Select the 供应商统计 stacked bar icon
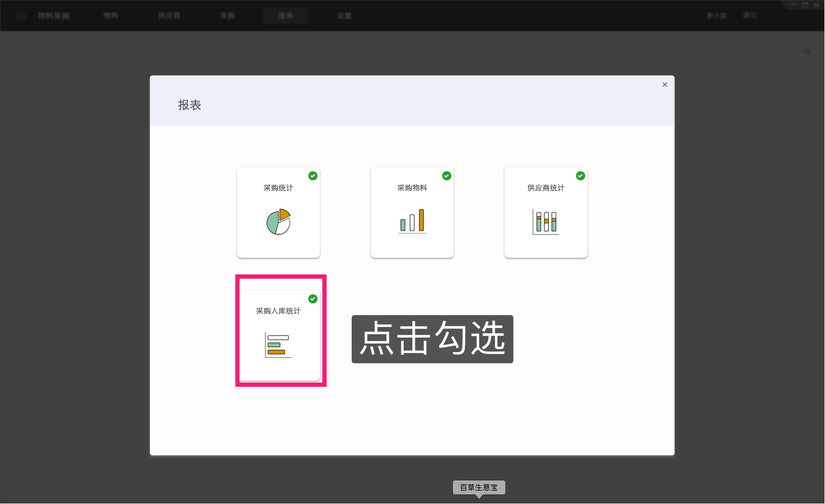This screenshot has height=504, width=825. click(x=546, y=220)
